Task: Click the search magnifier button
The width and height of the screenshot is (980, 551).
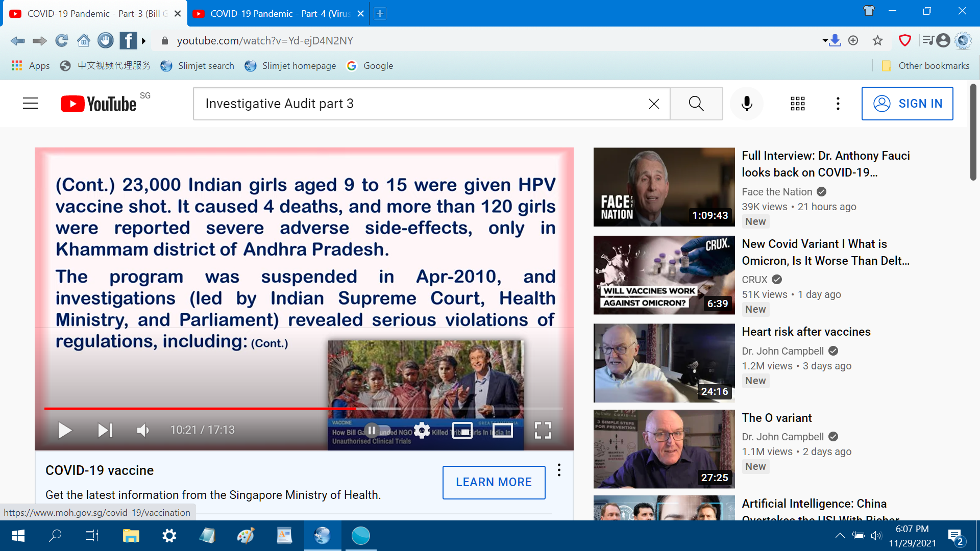Action: click(696, 104)
